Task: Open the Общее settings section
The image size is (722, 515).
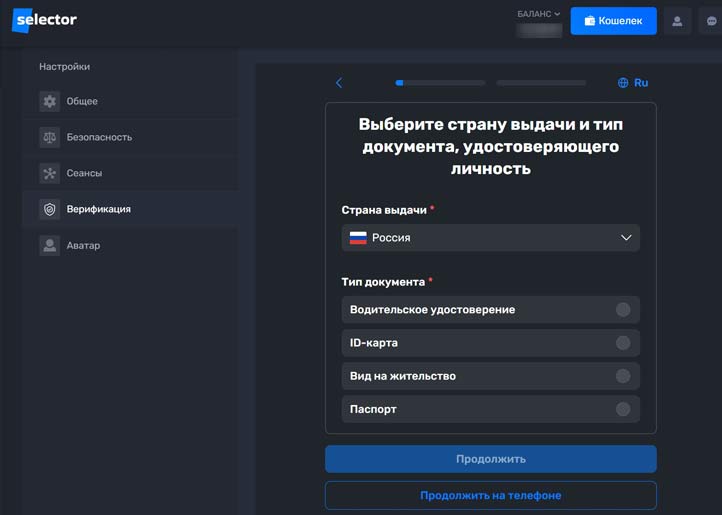Action: [x=82, y=101]
